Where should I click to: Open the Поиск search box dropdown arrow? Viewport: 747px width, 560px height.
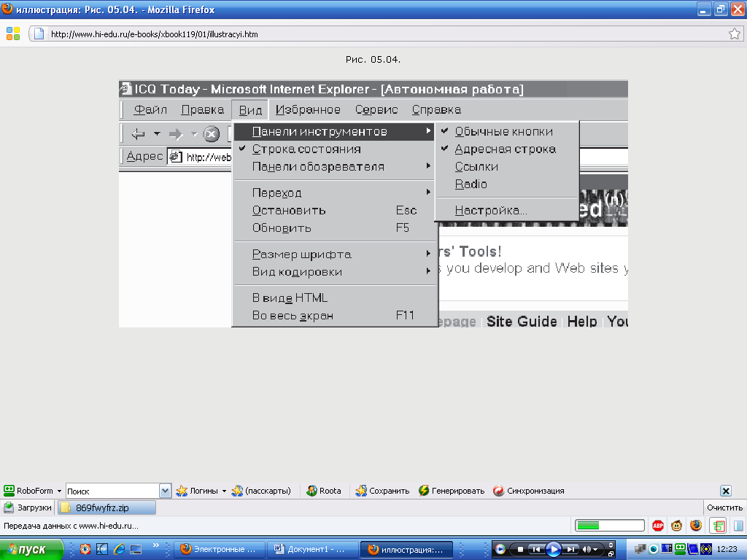click(x=165, y=491)
